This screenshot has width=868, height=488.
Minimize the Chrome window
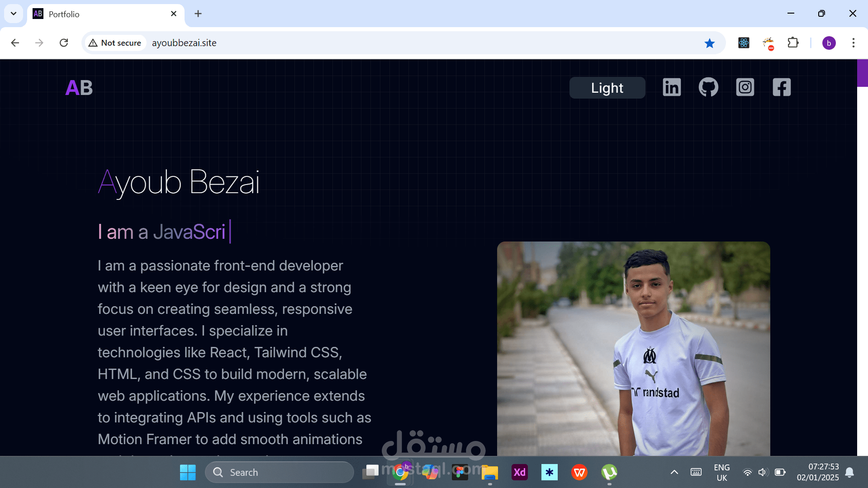791,14
